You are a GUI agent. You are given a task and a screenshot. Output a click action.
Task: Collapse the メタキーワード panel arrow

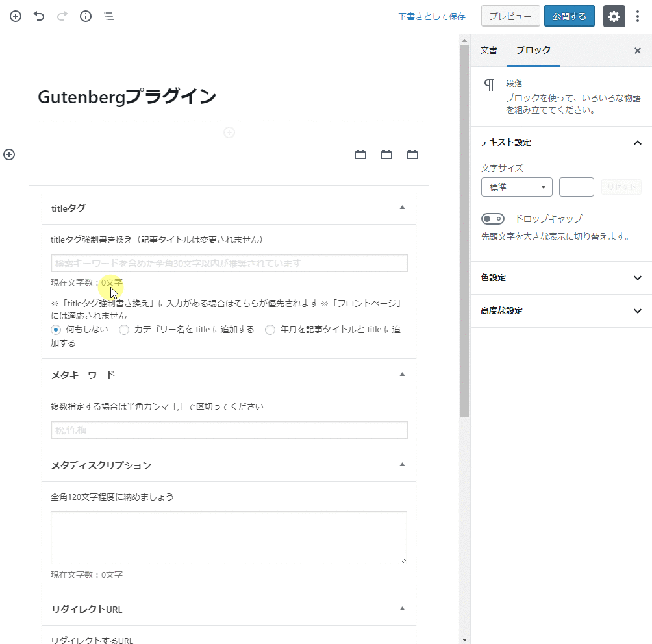tap(402, 374)
